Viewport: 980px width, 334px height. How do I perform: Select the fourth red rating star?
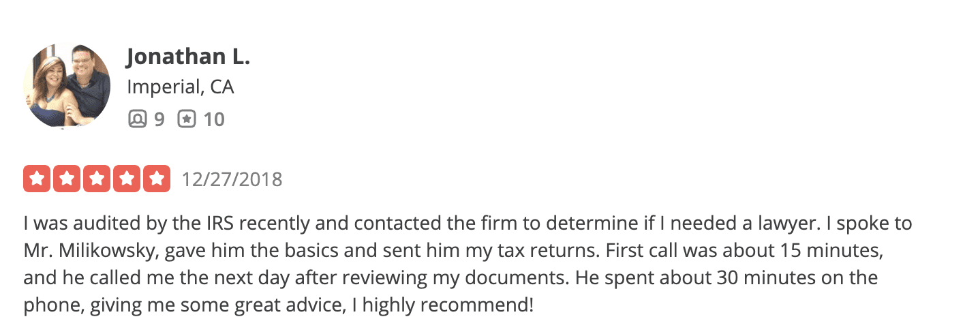127,179
